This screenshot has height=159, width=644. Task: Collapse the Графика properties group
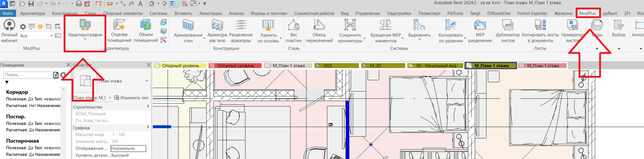click(148, 127)
